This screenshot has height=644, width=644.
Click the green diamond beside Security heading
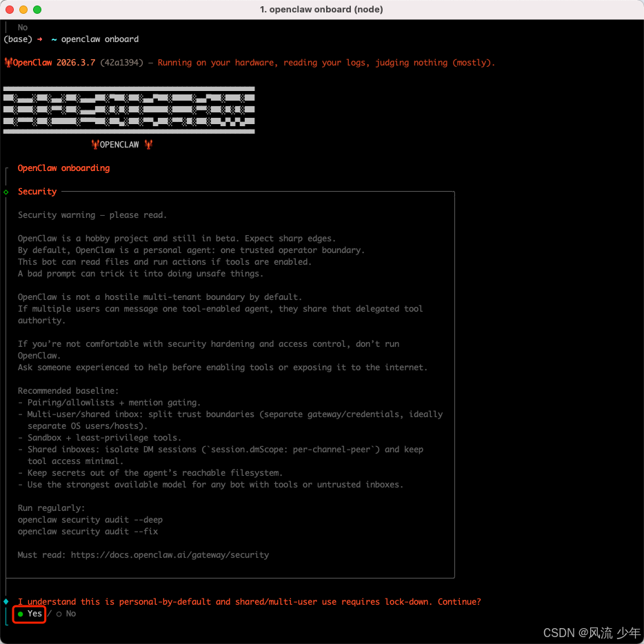(6, 192)
